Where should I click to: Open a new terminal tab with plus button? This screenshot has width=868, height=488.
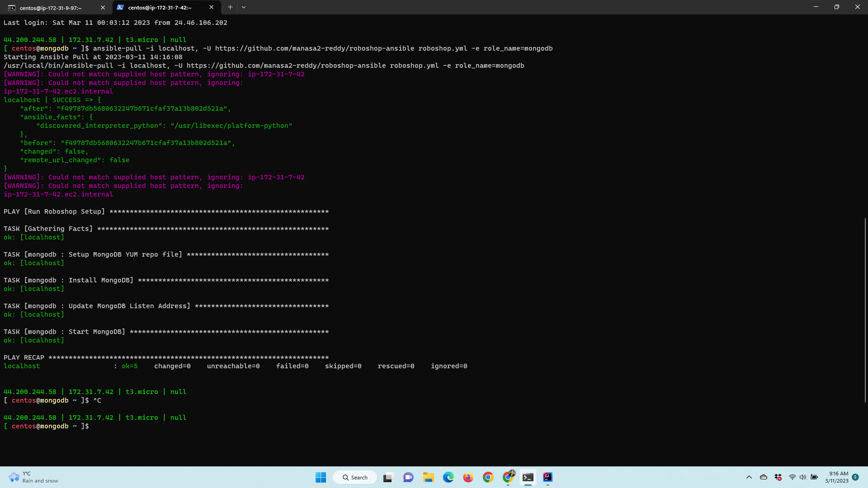pyautogui.click(x=230, y=7)
